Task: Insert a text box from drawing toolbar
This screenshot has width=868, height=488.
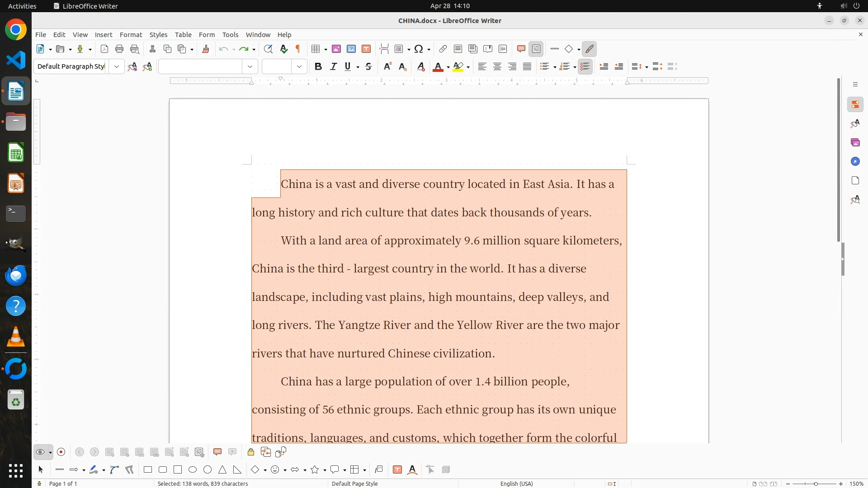Action: pos(397,470)
